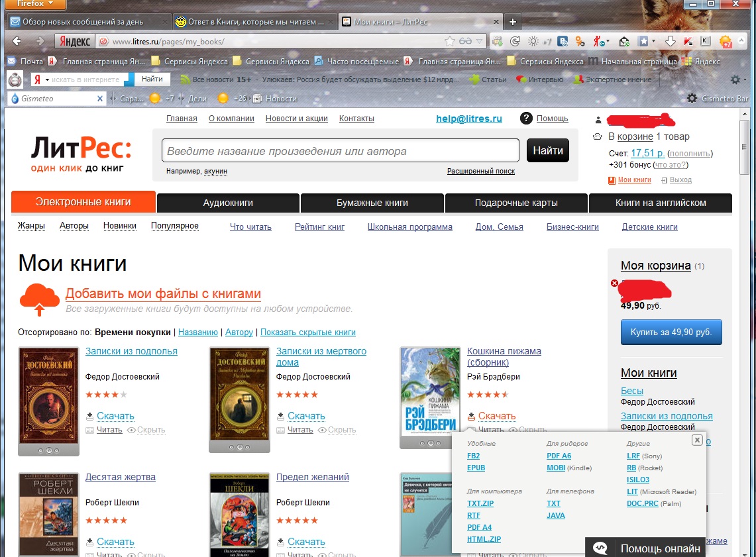Click the shopping basket icon near В корзине
The image size is (756, 557).
[598, 136]
